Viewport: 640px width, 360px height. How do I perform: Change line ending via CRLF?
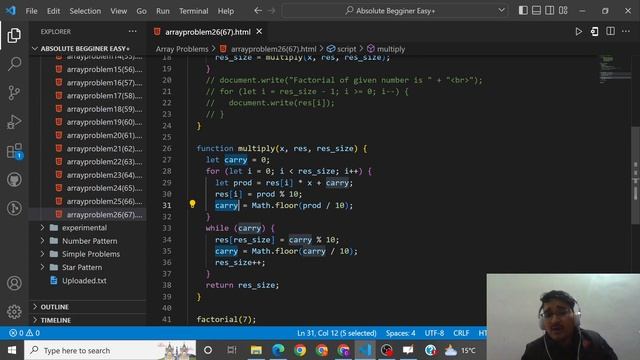461,333
